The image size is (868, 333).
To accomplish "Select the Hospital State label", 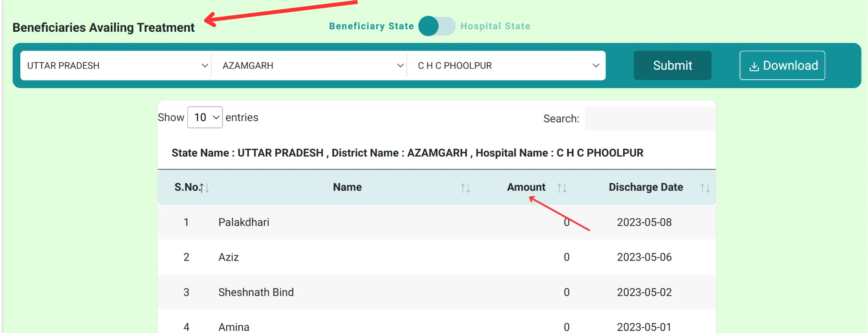I will pos(495,26).
